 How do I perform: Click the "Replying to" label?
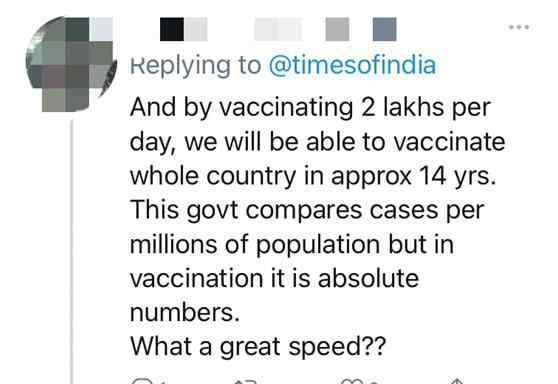(195, 66)
